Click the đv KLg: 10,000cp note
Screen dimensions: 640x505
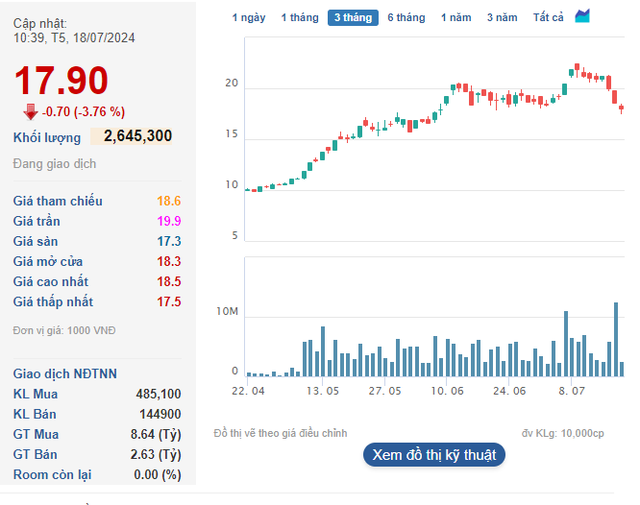pyautogui.click(x=563, y=433)
